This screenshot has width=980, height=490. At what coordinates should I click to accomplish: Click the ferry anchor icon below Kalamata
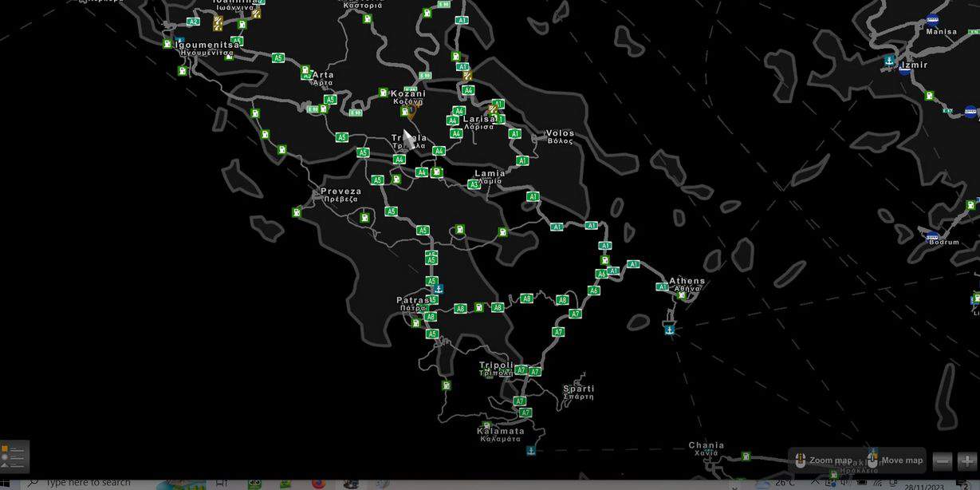click(531, 451)
